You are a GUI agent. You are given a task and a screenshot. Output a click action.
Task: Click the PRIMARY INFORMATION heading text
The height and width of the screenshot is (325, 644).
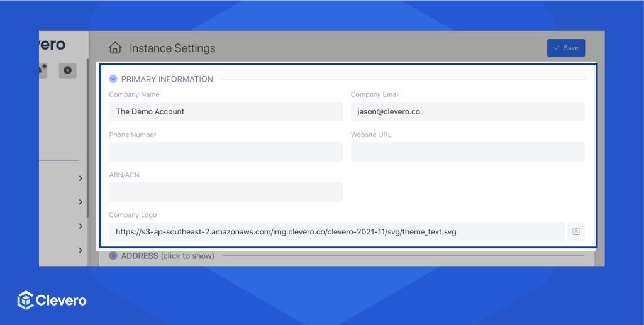coord(167,79)
